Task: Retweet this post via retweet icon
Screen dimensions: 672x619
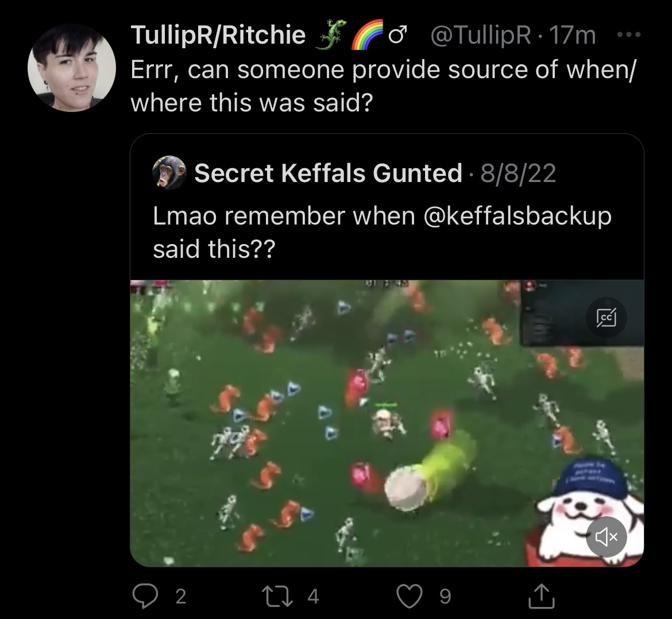Action: pos(278,596)
